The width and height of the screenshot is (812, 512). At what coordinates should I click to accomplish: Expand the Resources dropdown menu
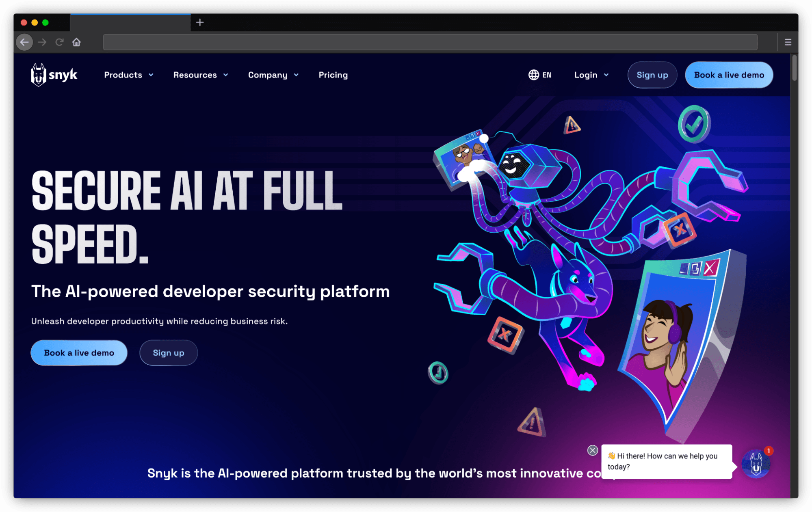tap(201, 75)
